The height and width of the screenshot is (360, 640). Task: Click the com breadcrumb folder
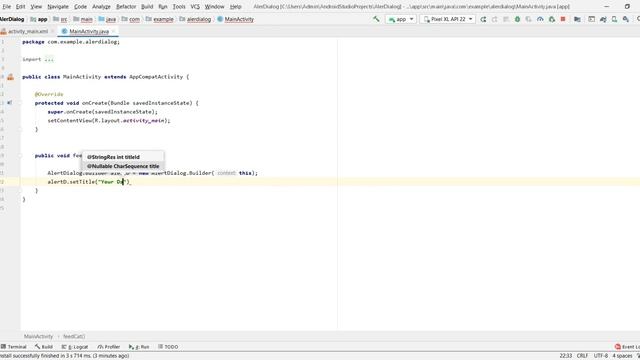click(131, 19)
